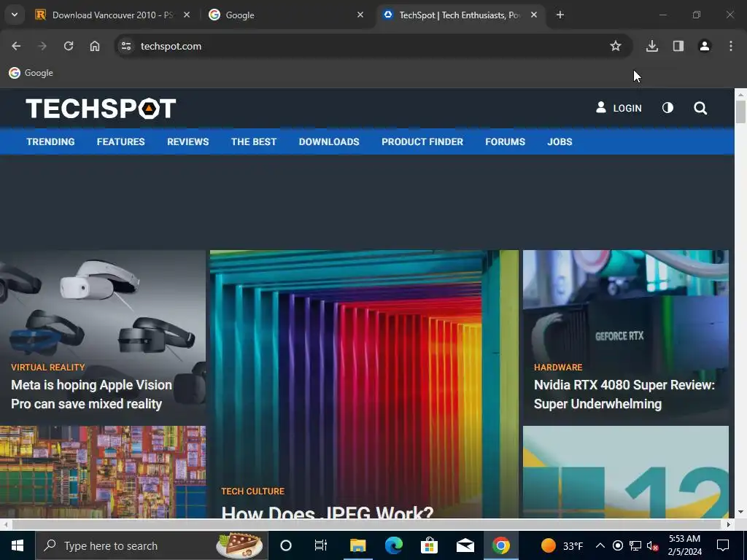Screen dimensions: 747x560
Task: Open the Chrome three-dot menu
Action: 731,46
